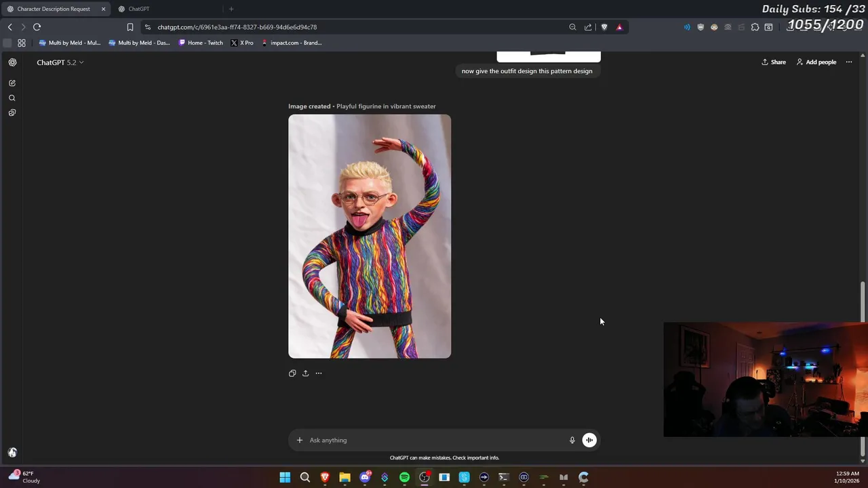Open Spotify from the taskbar
The width and height of the screenshot is (868, 488).
point(404,477)
